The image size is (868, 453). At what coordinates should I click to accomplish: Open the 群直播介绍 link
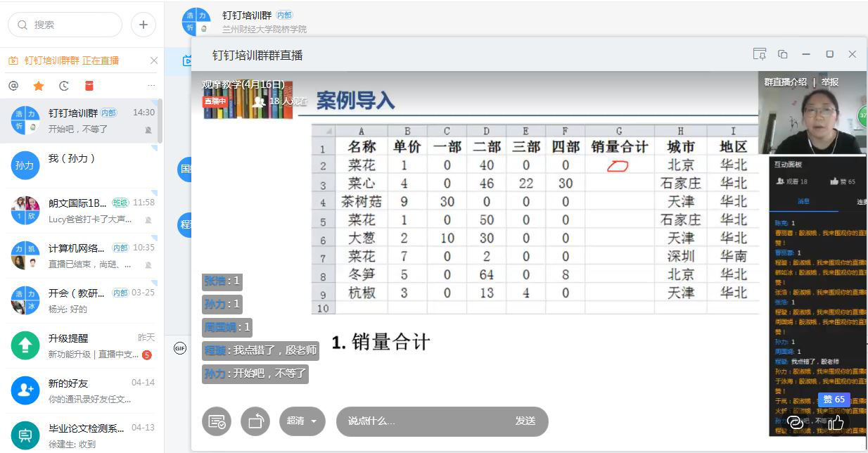[786, 82]
